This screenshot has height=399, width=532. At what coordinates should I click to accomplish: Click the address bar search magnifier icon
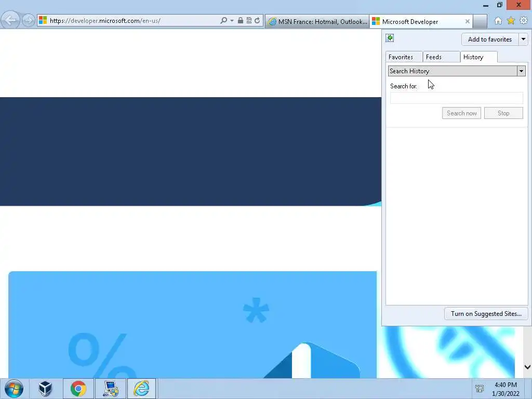click(223, 21)
